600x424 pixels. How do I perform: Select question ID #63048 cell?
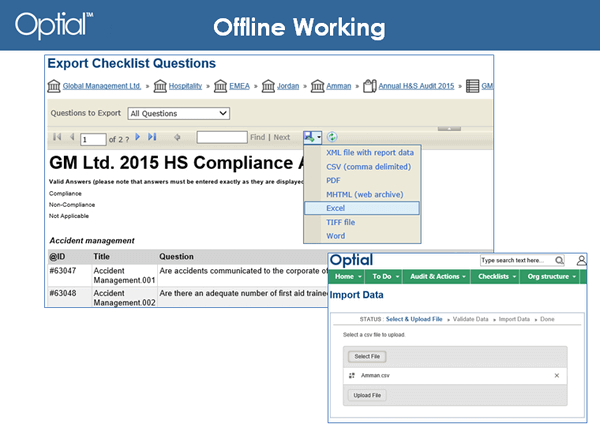point(69,297)
